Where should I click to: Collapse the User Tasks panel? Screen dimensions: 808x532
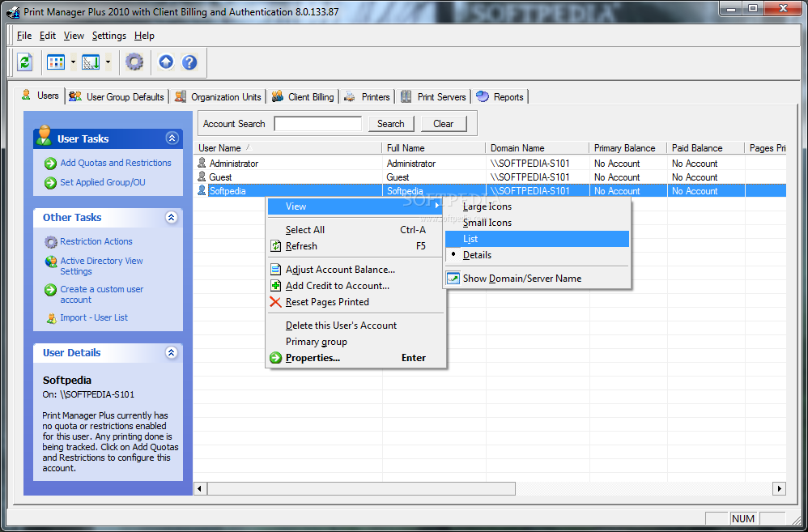(172, 138)
